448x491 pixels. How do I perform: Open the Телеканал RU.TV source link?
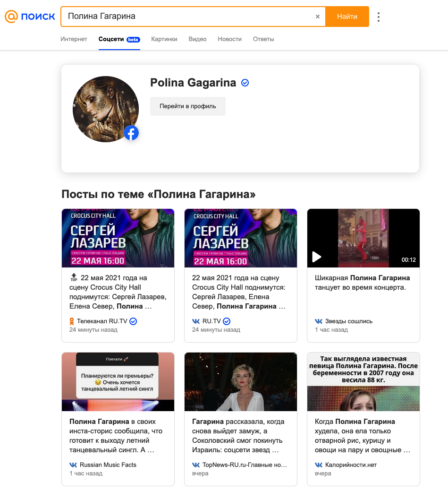(x=102, y=321)
